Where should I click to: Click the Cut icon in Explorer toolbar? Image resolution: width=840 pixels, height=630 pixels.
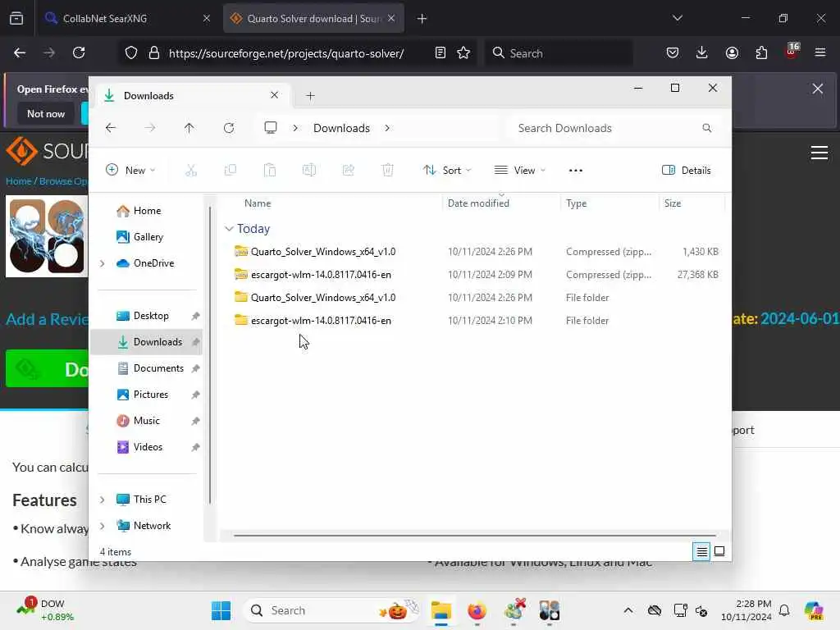(x=191, y=171)
